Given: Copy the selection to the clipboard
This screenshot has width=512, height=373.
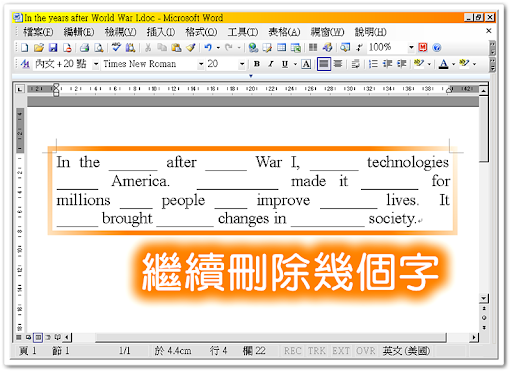Looking at the screenshot, I should tap(162, 48).
